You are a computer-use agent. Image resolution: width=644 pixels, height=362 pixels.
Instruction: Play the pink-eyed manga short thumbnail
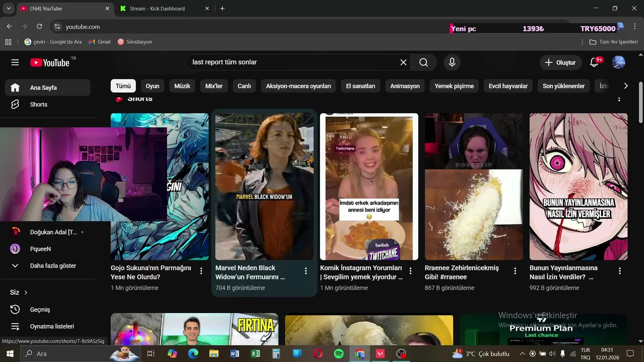pyautogui.click(x=578, y=187)
